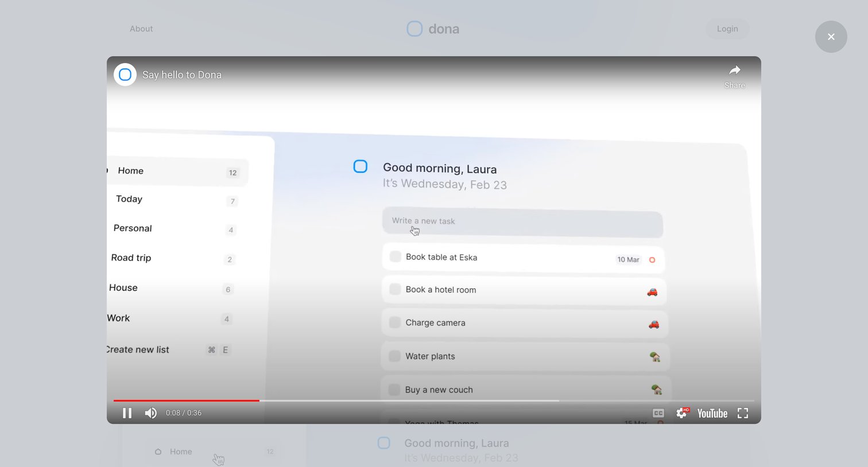Select the Home list in video sidebar

pos(177,172)
